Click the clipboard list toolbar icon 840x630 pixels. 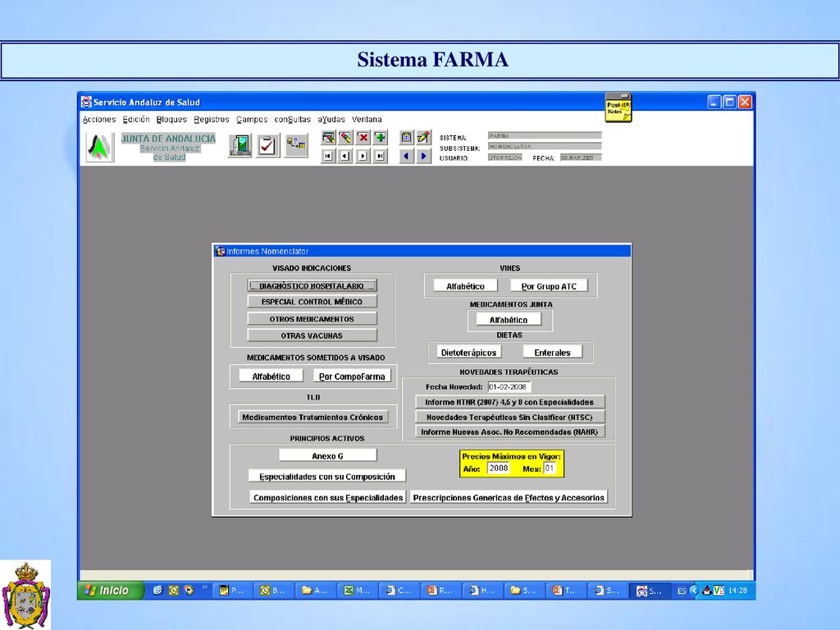click(x=406, y=138)
